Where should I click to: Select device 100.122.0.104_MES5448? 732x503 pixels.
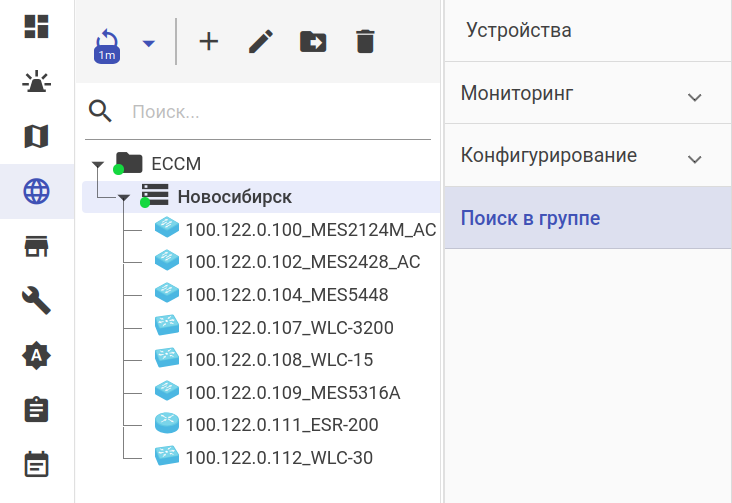click(286, 295)
